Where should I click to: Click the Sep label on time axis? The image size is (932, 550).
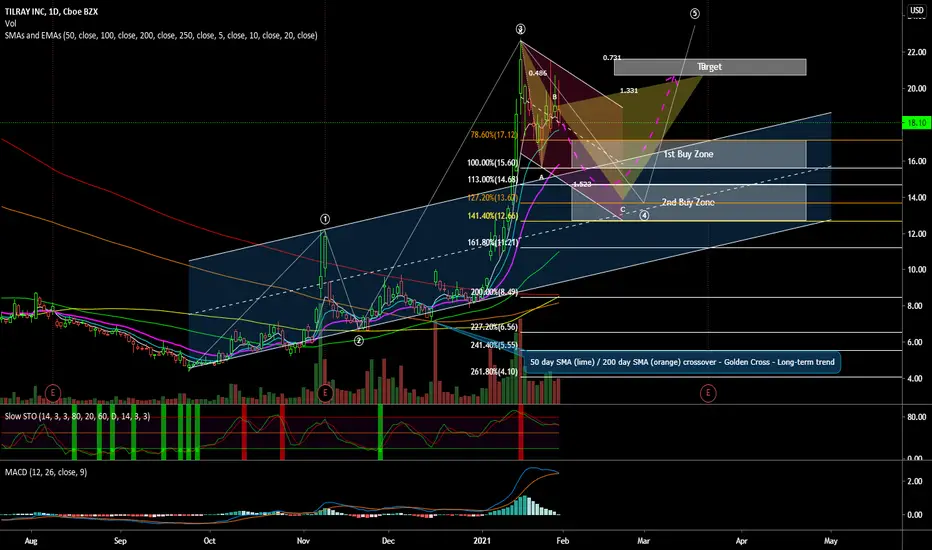point(120,541)
